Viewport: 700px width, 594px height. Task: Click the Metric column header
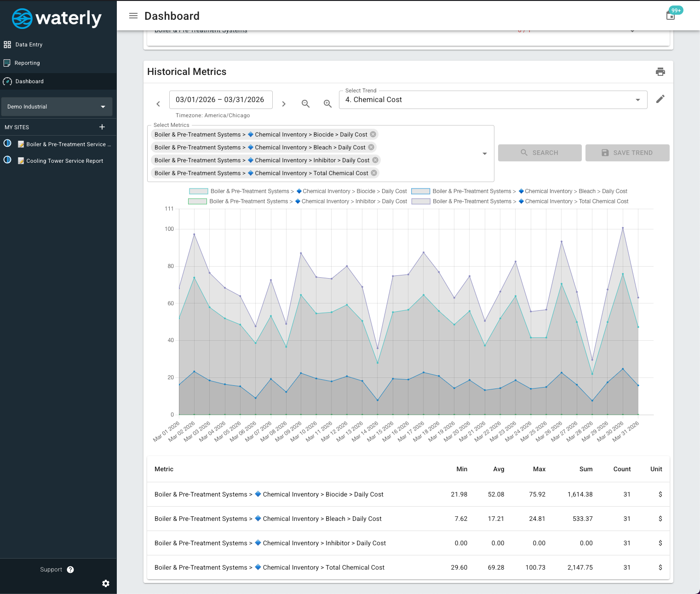tap(164, 469)
